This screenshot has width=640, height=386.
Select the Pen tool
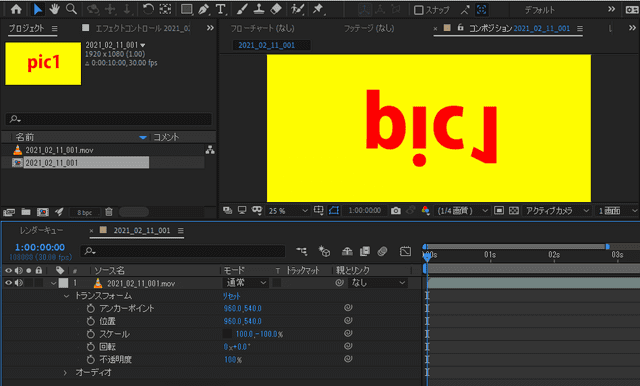tap(204, 9)
